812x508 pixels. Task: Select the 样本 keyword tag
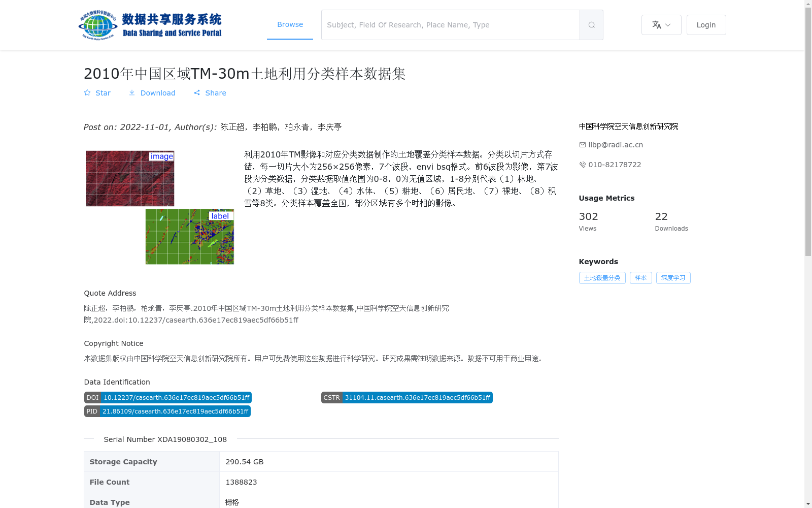(x=640, y=278)
